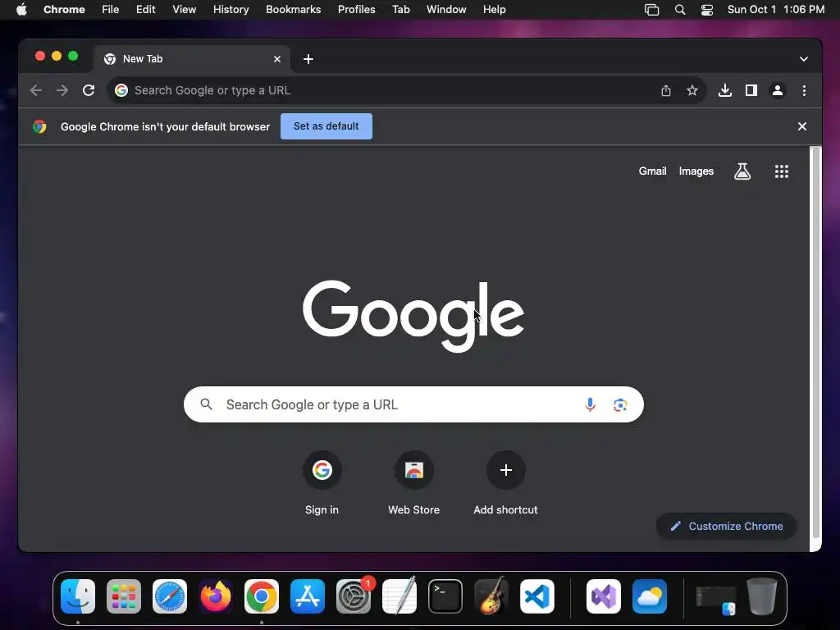This screenshot has width=840, height=630.
Task: Launch Firefox from the Dock
Action: [x=216, y=596]
